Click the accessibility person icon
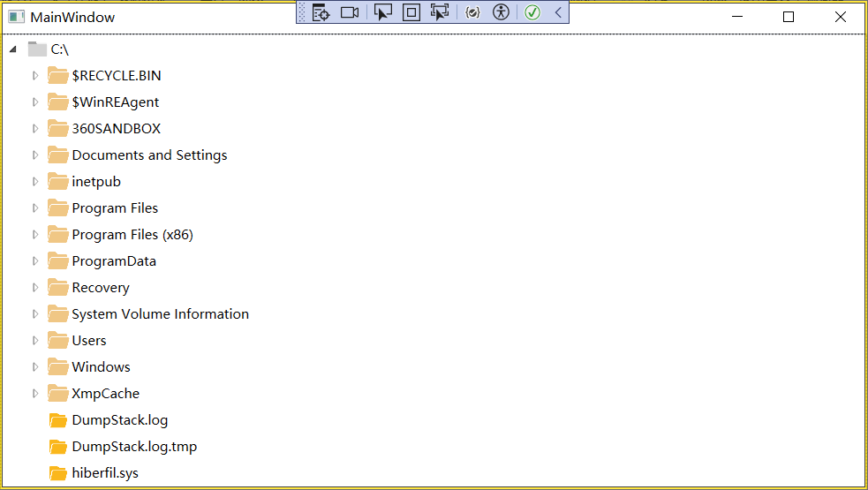The width and height of the screenshot is (868, 490). point(501,12)
